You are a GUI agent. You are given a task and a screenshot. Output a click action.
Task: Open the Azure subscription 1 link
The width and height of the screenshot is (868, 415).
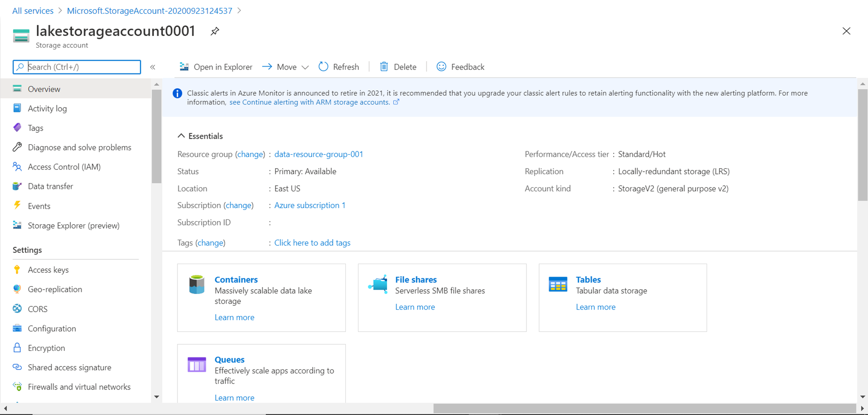(309, 206)
